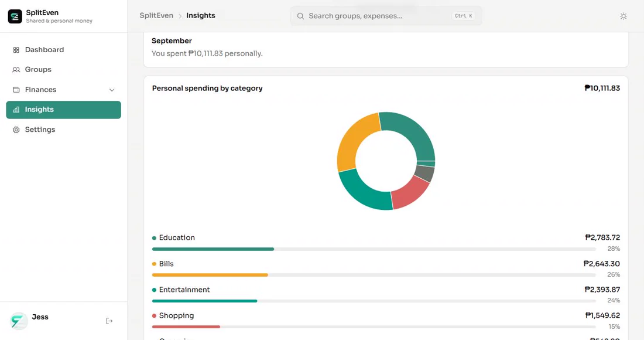Click the Groups people icon
This screenshot has height=340, width=644.
click(x=16, y=70)
